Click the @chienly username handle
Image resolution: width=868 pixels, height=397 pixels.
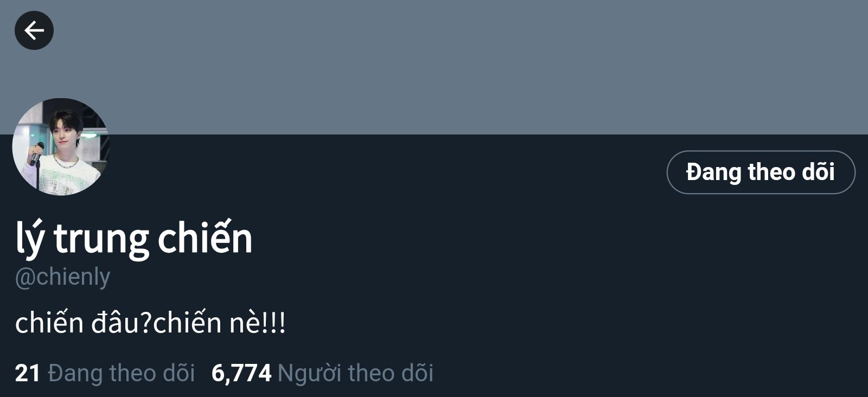(x=62, y=277)
